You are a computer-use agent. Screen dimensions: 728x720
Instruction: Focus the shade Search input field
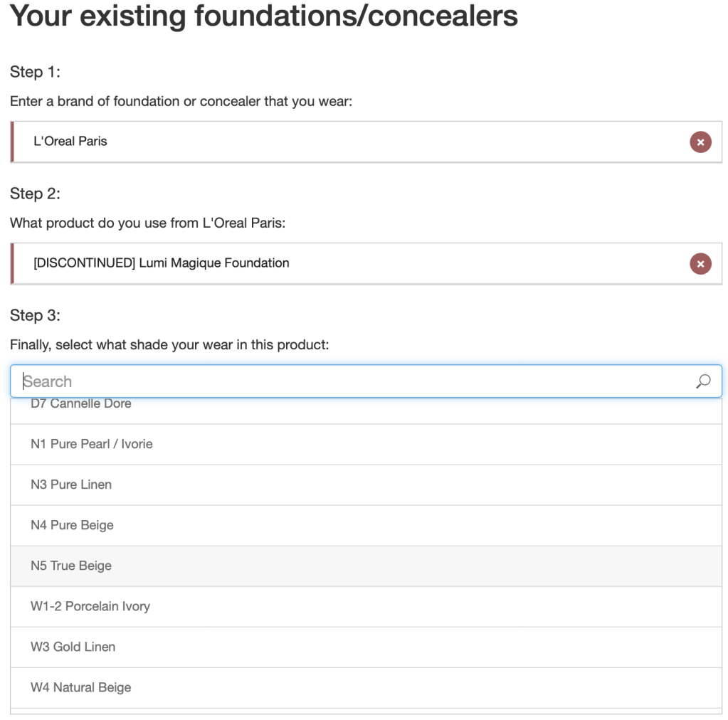pyautogui.click(x=356, y=382)
